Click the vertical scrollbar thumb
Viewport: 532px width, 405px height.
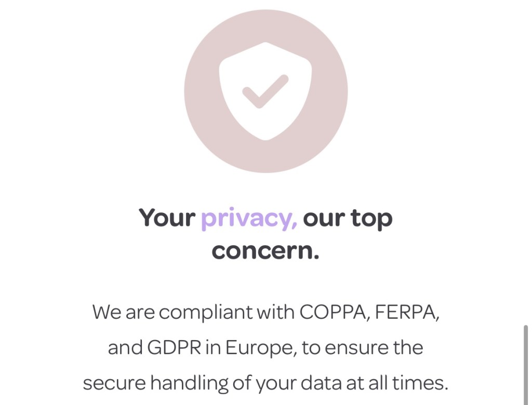click(x=526, y=363)
